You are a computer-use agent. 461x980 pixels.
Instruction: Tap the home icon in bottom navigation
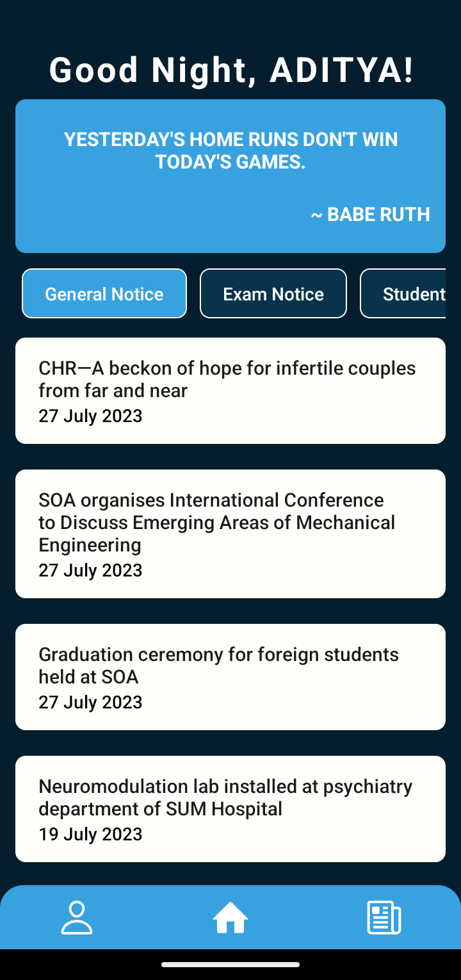230,917
